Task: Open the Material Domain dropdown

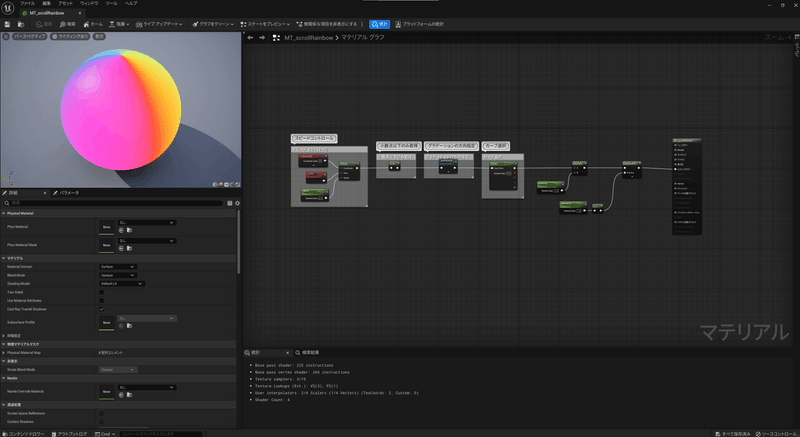Action: click(x=118, y=267)
